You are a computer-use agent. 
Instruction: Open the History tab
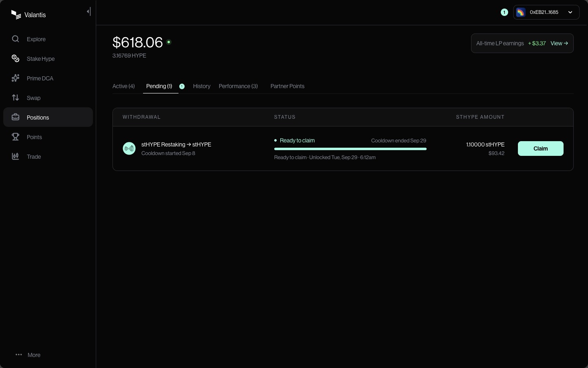click(202, 86)
